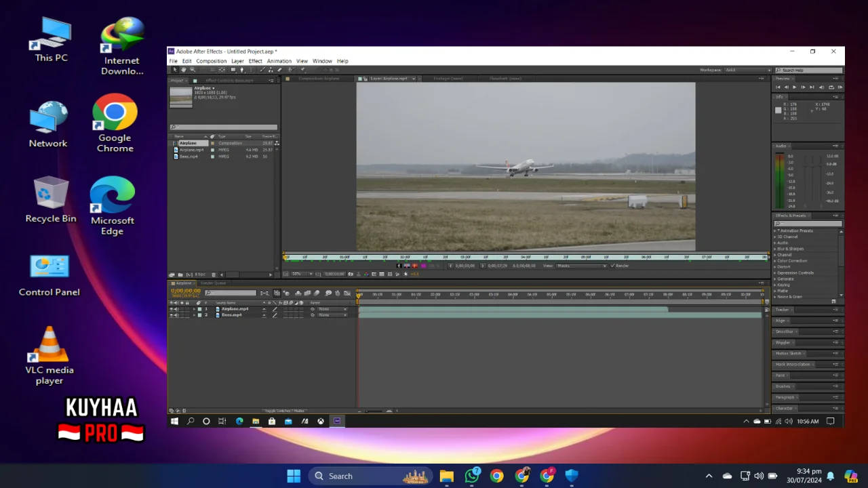Click the 8 bpc color depth button
Image resolution: width=868 pixels, height=488 pixels.
[x=200, y=274]
